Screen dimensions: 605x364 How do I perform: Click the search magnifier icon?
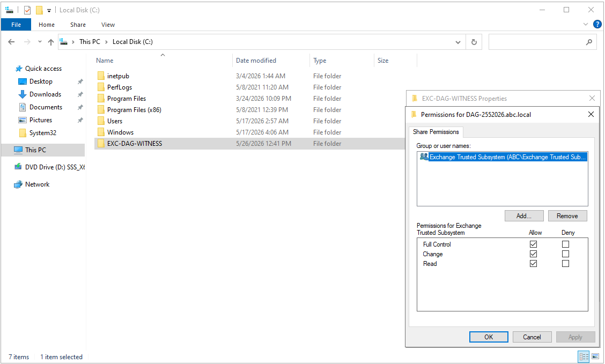click(589, 42)
